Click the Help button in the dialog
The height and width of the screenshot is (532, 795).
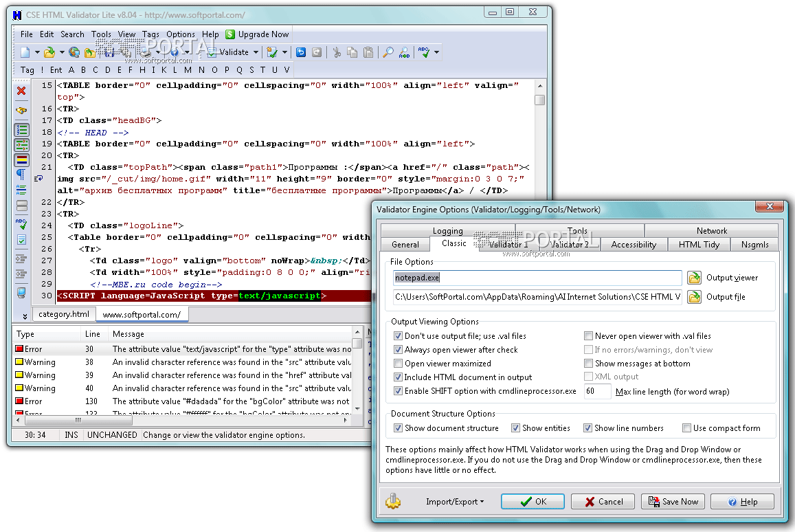click(x=743, y=502)
